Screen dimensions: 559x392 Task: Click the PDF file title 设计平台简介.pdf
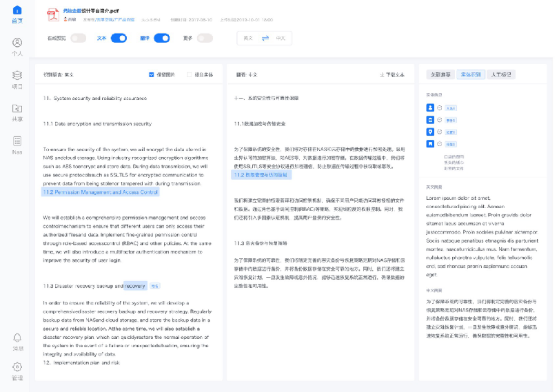point(91,11)
